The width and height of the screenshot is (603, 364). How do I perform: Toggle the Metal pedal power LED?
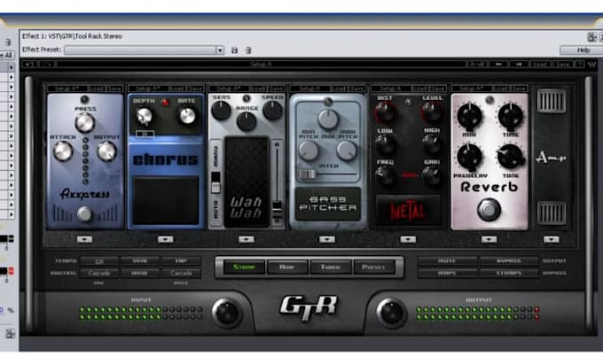(x=408, y=102)
